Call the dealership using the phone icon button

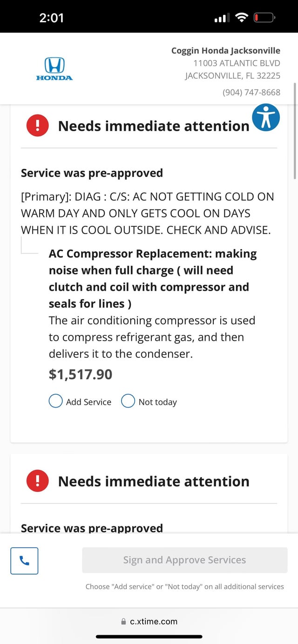[24, 561]
